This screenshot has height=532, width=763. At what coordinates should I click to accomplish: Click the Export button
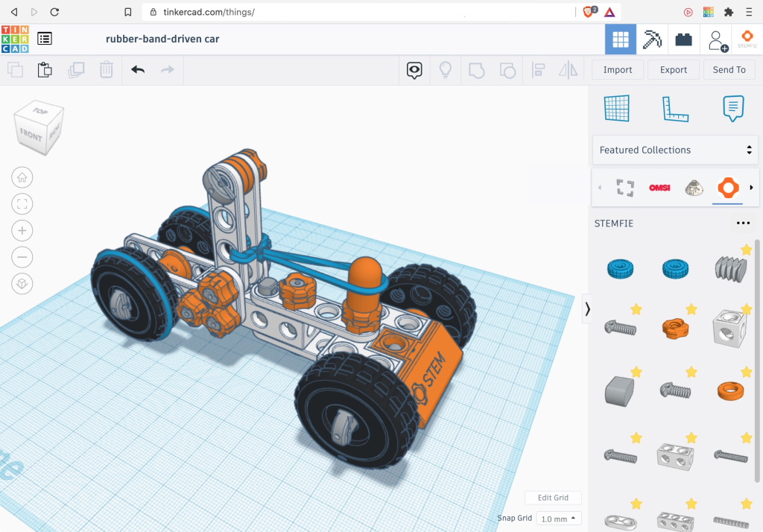pyautogui.click(x=673, y=70)
